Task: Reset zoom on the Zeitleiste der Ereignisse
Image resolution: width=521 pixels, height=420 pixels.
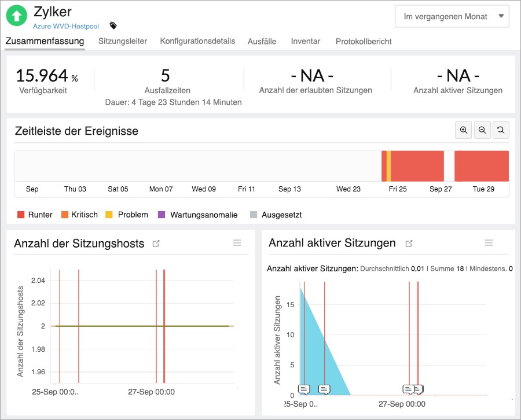Action: click(501, 130)
